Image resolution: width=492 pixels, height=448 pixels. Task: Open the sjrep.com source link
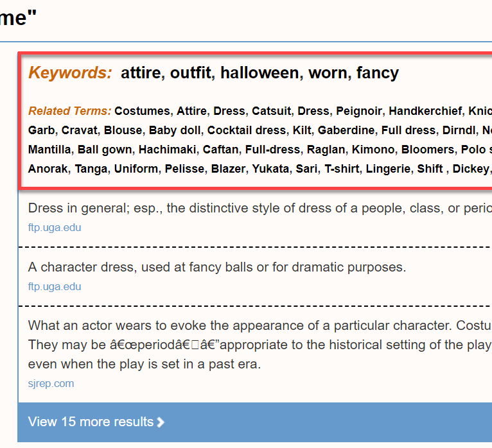(51, 384)
